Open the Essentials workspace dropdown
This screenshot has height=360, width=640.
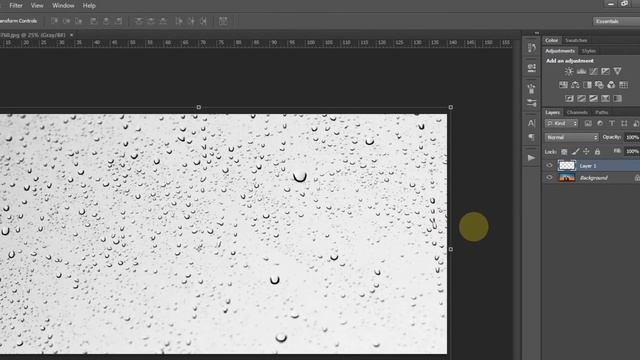pos(616,21)
